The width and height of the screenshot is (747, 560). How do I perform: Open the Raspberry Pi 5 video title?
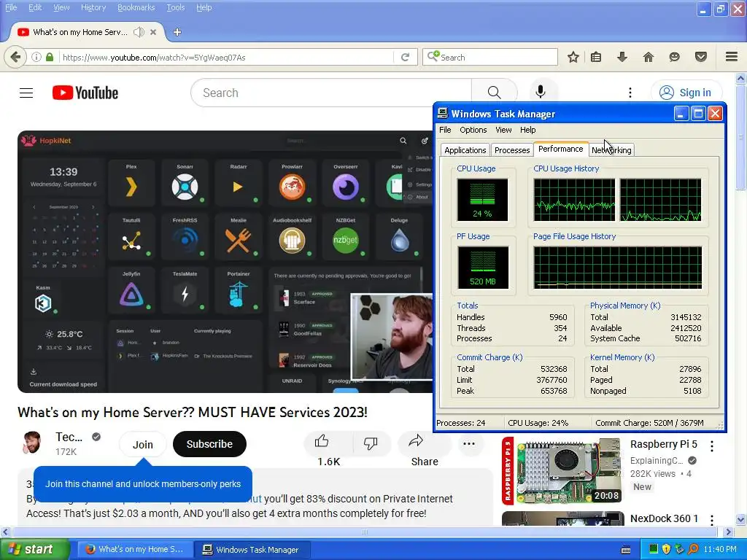click(663, 444)
